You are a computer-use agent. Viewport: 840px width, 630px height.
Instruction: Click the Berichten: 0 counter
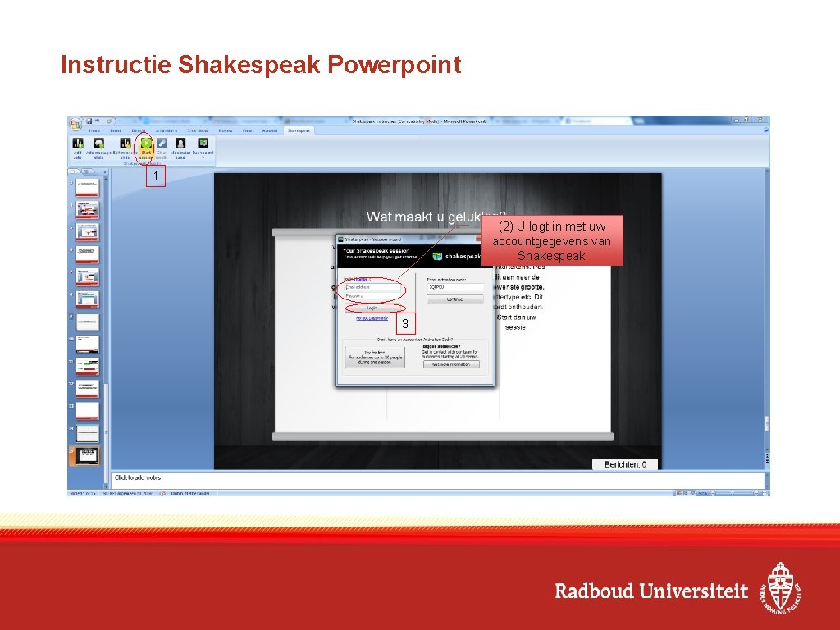pyautogui.click(x=625, y=464)
